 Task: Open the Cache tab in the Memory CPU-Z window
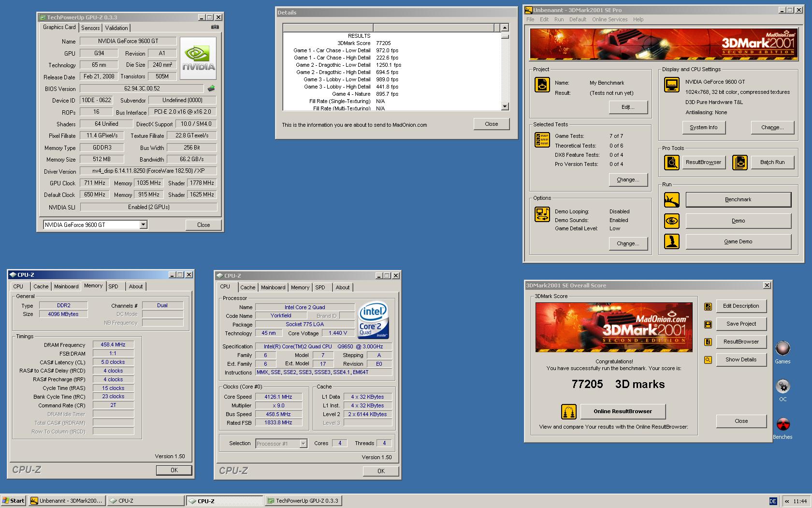pyautogui.click(x=41, y=286)
